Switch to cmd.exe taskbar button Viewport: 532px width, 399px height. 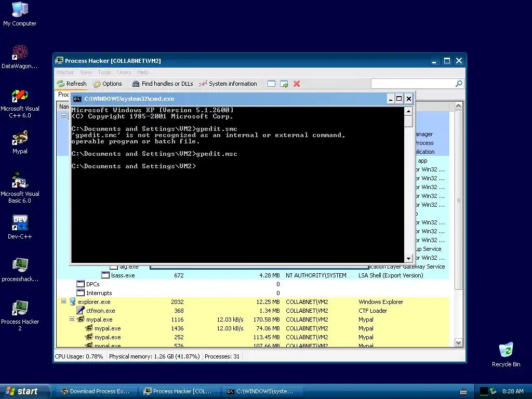262,391
